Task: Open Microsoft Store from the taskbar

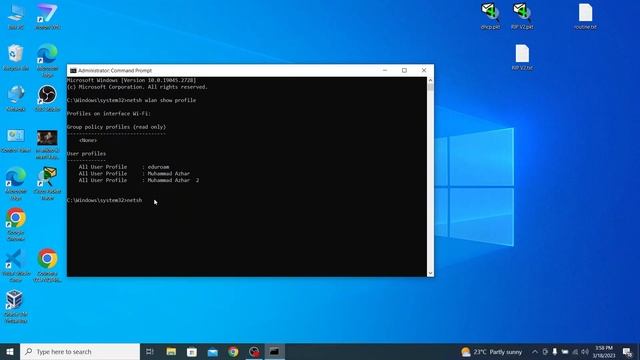Action: [192, 351]
